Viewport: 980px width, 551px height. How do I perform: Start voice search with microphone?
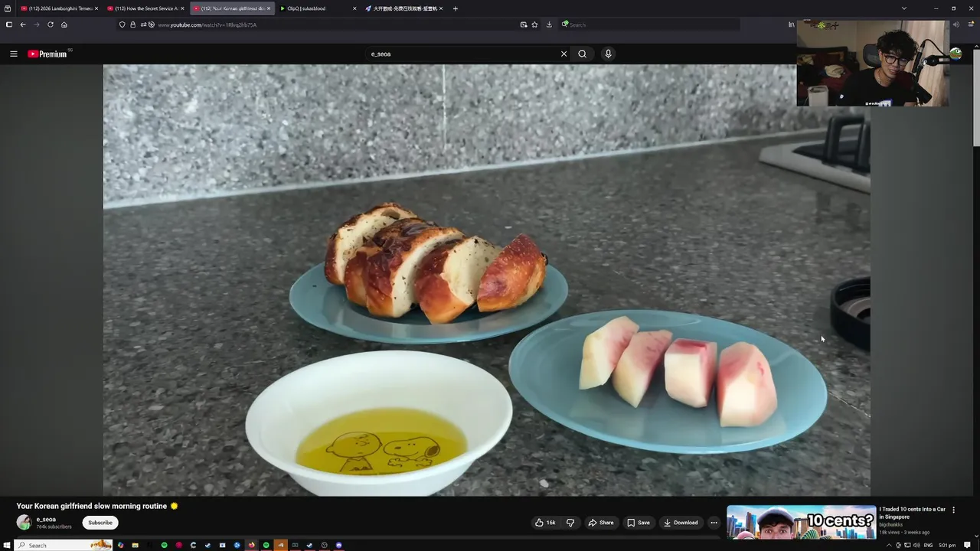[608, 54]
